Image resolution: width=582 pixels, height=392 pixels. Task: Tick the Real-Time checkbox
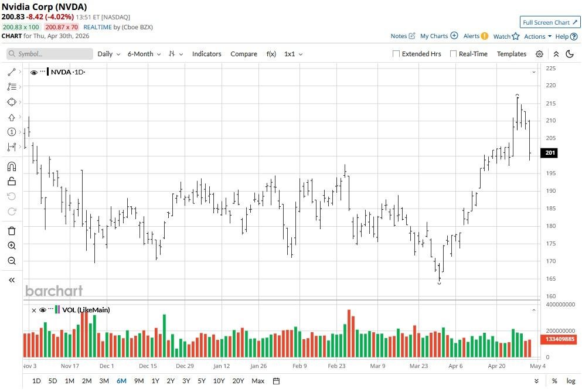453,54
